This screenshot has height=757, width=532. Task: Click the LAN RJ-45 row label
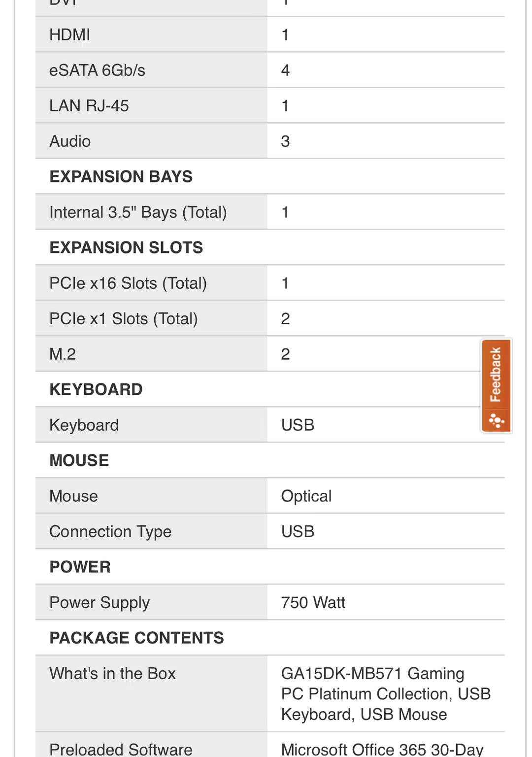[x=89, y=106]
